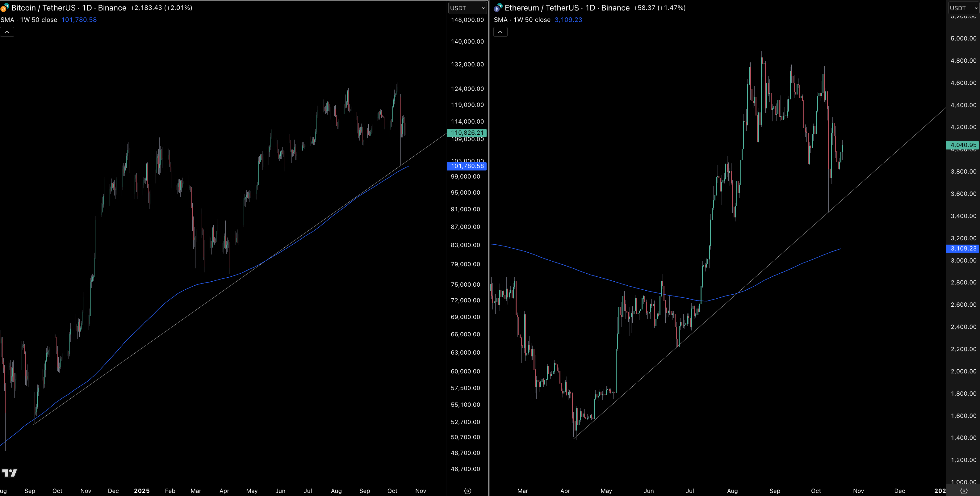Collapse the Bitcoin chart indicator legend
Screen dimensions: 980x496
click(x=7, y=32)
